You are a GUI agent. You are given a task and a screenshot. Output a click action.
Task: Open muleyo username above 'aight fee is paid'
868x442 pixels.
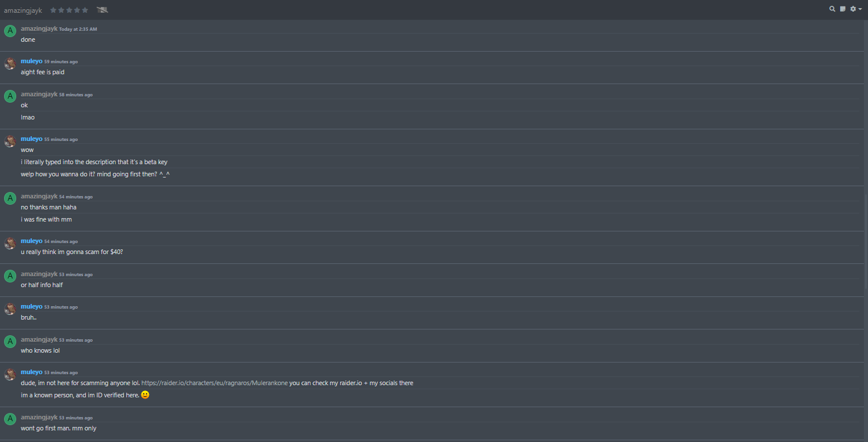(x=31, y=61)
